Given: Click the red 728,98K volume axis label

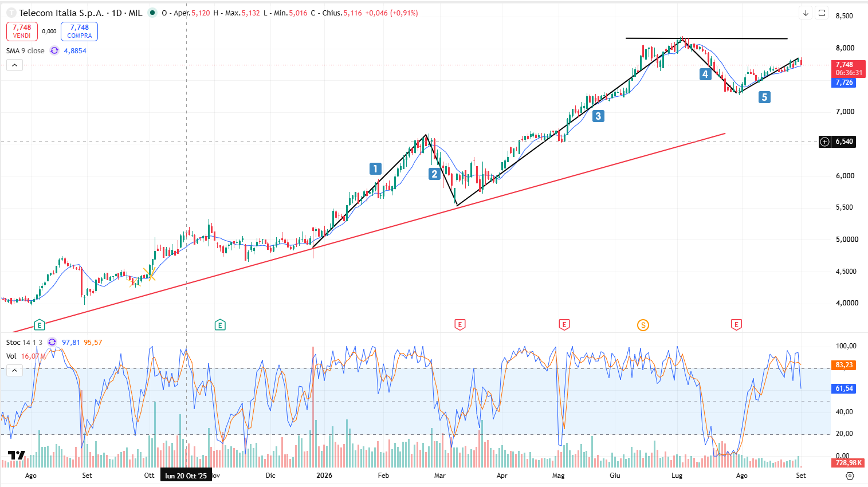Looking at the screenshot, I should (x=847, y=463).
